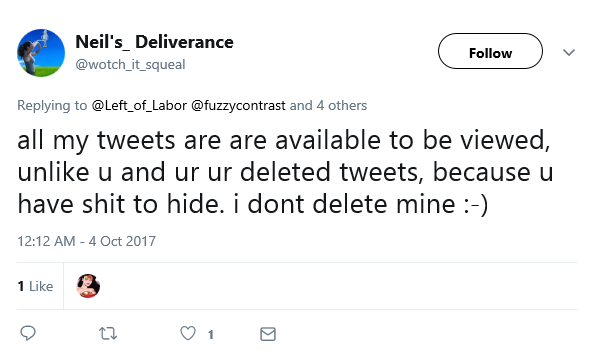The width and height of the screenshot is (595, 363).
Task: Follow the @wotch_it_squeal account
Action: [490, 51]
